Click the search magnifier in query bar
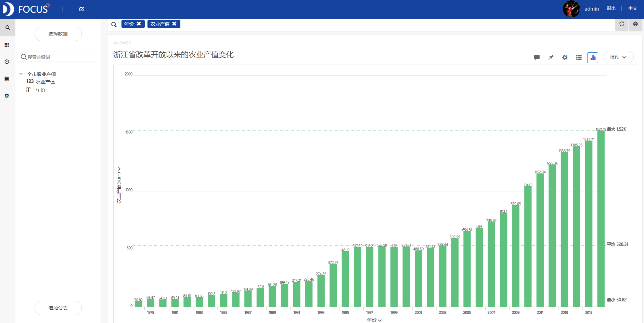 click(114, 24)
